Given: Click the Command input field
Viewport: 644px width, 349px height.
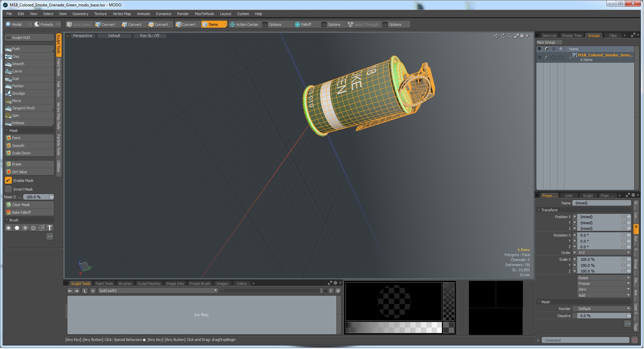Looking at the screenshot, I should (585, 340).
